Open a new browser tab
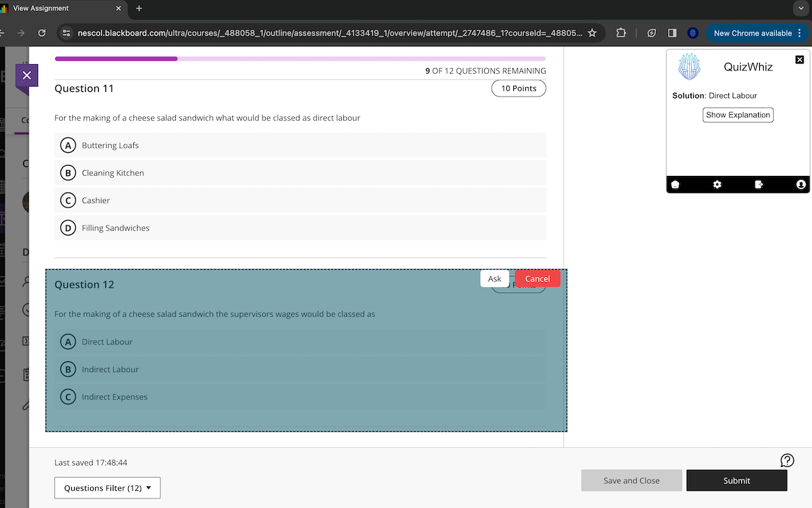This screenshot has height=508, width=812. (x=139, y=8)
